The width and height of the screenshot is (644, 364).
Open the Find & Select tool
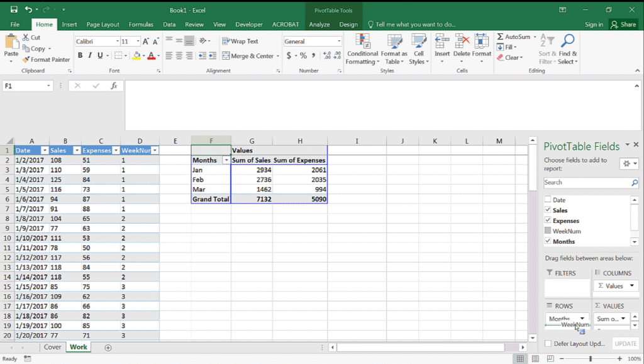567,42
